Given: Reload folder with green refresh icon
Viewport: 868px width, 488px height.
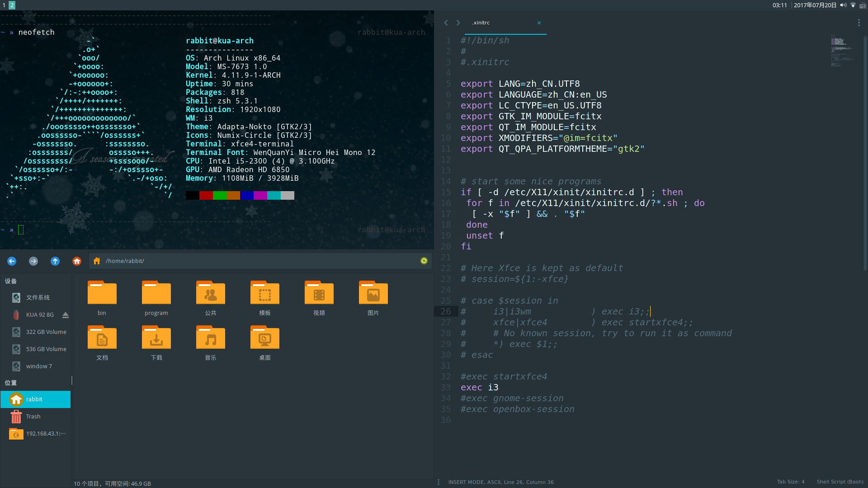Looking at the screenshot, I should coord(424,261).
